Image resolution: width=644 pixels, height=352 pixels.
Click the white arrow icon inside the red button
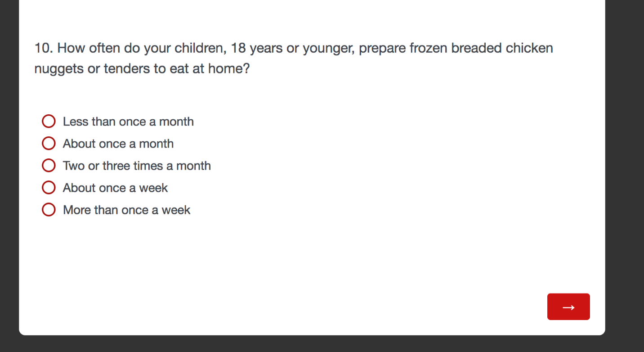(568, 307)
